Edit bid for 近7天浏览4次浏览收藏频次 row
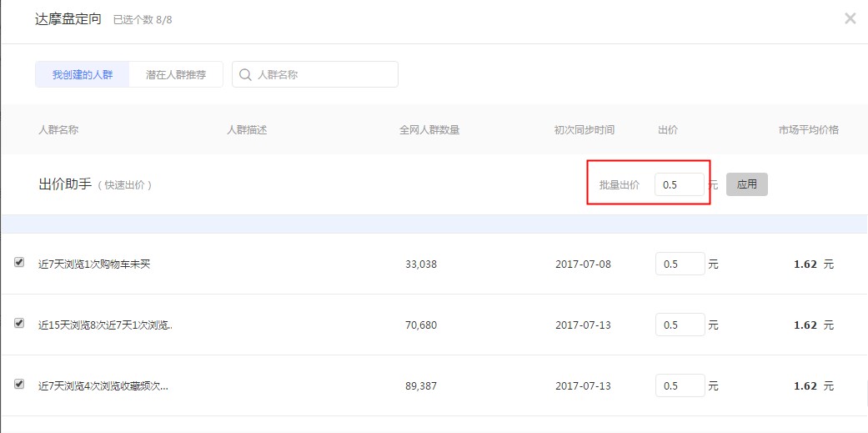 (680, 385)
